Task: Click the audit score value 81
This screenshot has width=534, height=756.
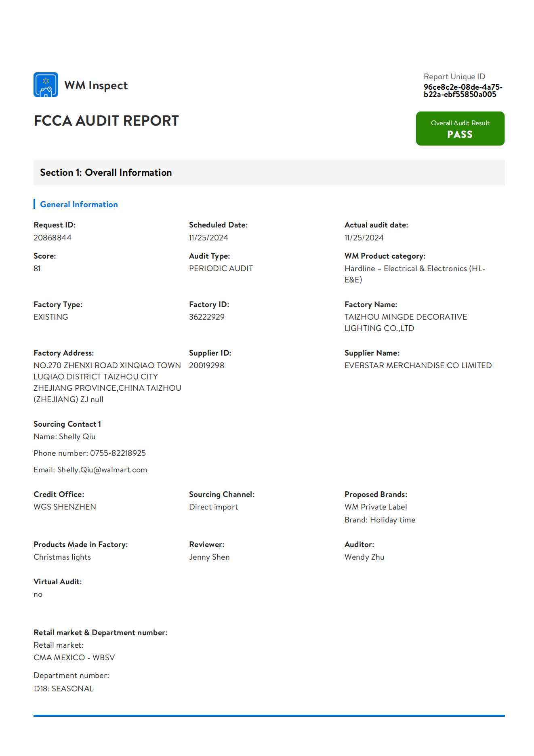Action: tap(37, 269)
